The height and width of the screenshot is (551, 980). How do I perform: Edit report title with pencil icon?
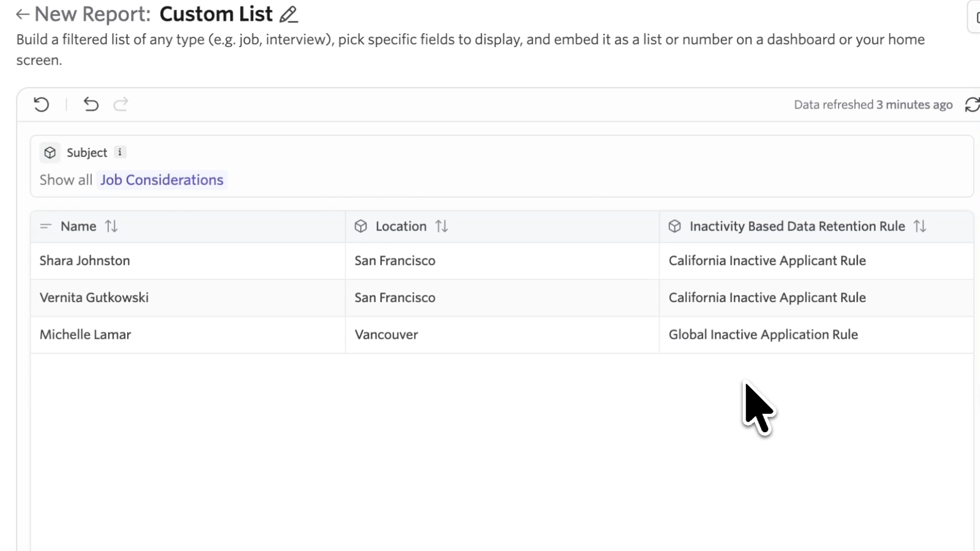pyautogui.click(x=288, y=14)
